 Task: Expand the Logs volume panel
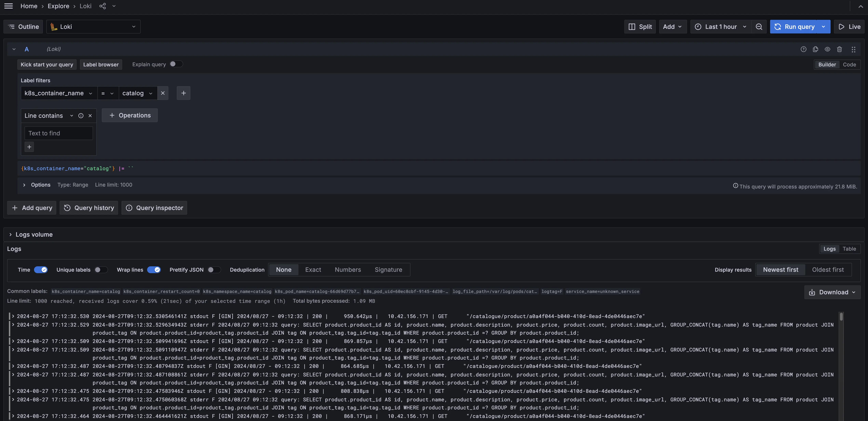(11, 234)
